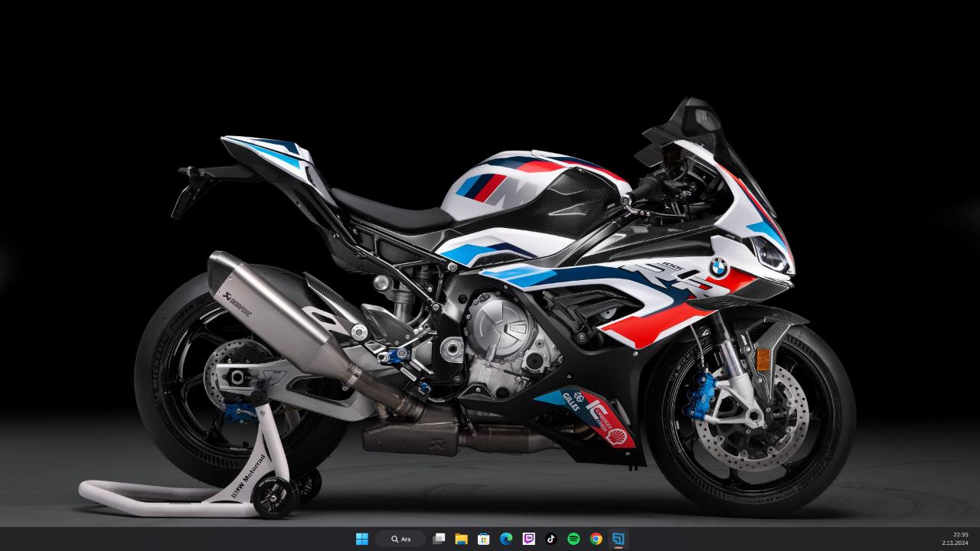Click the red Shell sticker on the bike
The height and width of the screenshot is (551, 980).
coord(616,436)
